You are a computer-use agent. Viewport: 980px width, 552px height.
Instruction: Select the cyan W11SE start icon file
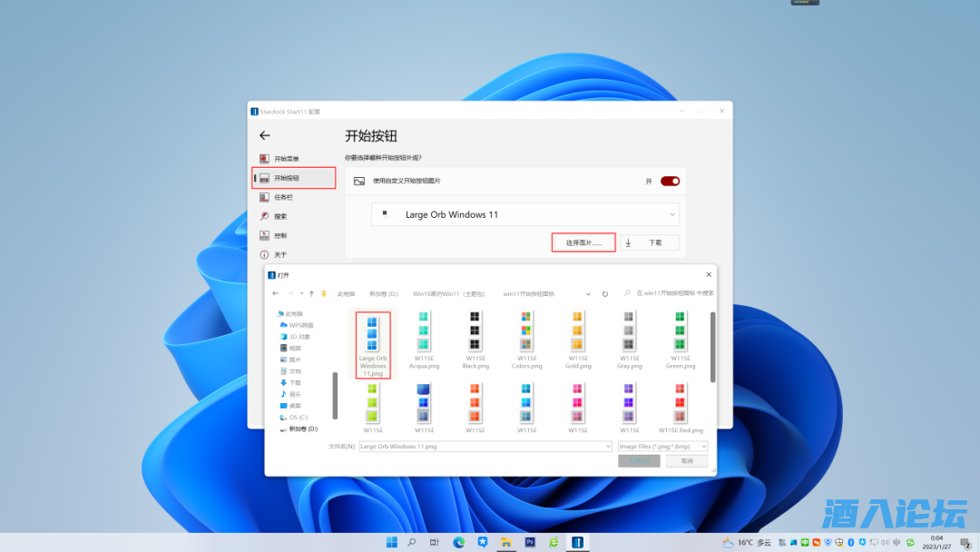[526, 409]
